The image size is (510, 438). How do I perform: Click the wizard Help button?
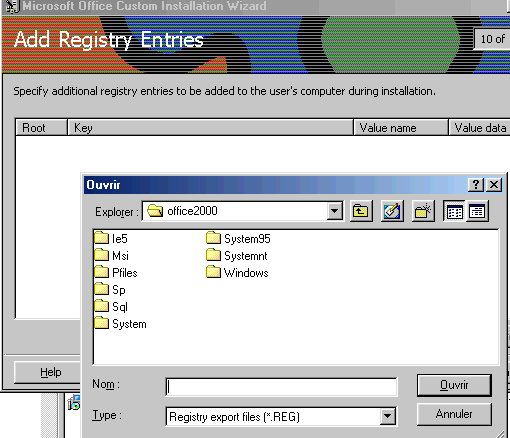(47, 372)
